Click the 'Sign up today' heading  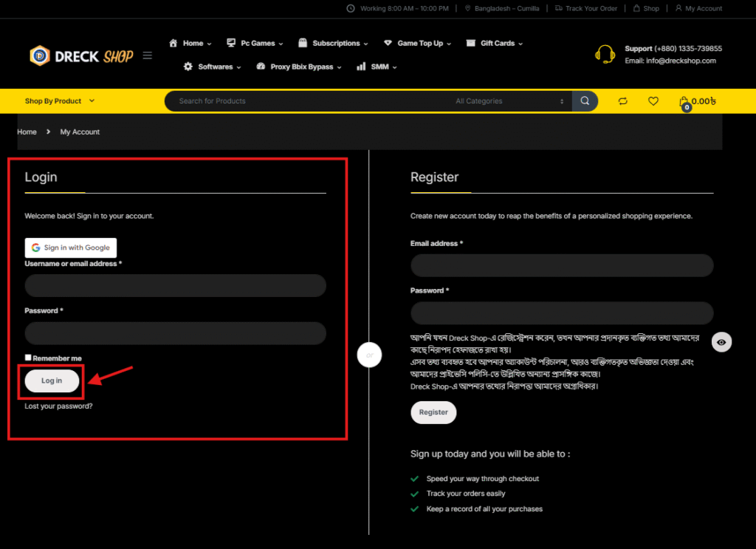(490, 454)
